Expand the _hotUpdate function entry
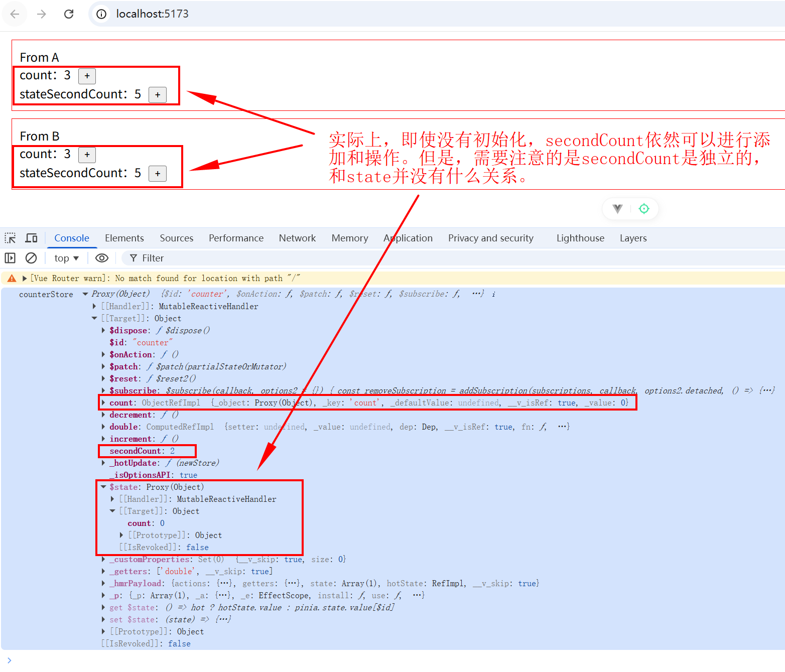This screenshot has height=672, width=785. (103, 463)
